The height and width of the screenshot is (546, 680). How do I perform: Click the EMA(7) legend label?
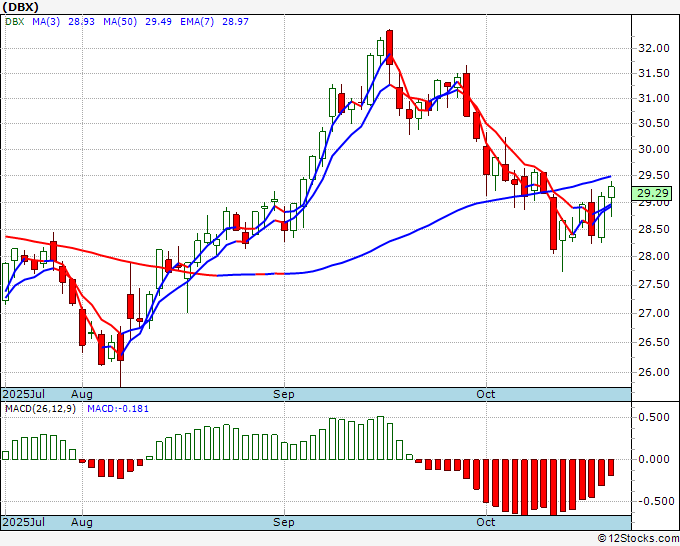click(197, 22)
